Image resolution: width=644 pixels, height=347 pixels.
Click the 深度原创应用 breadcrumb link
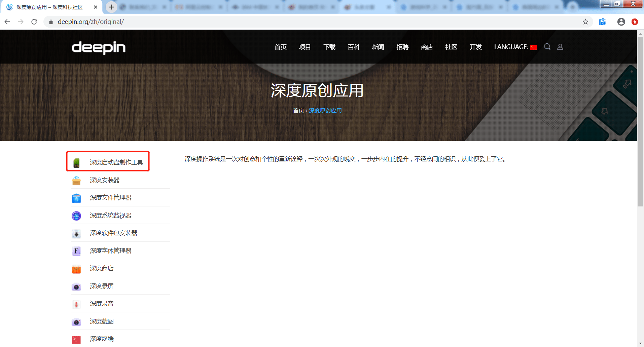(325, 111)
